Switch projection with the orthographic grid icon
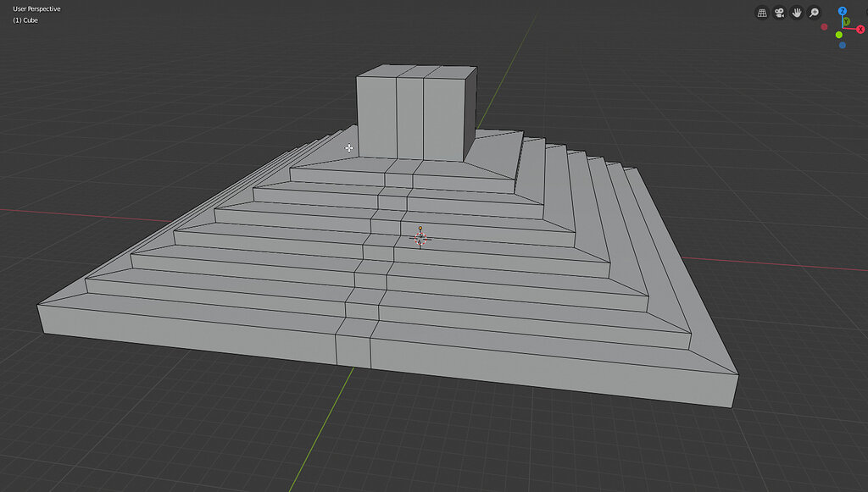Image resolution: width=868 pixels, height=492 pixels. click(x=762, y=13)
